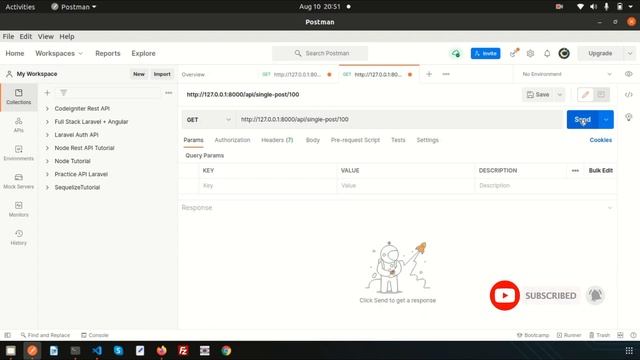Open the Cookies link
The image size is (640, 360).
[600, 140]
